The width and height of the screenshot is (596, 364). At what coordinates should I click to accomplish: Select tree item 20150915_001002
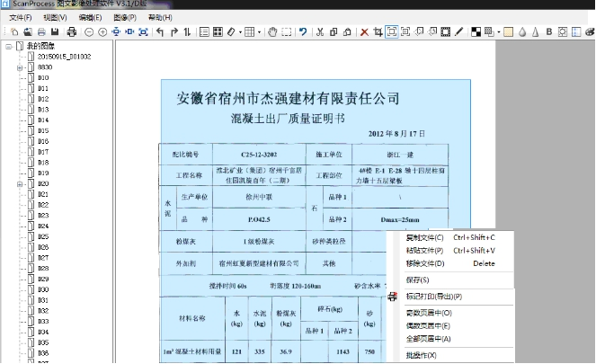coord(64,57)
